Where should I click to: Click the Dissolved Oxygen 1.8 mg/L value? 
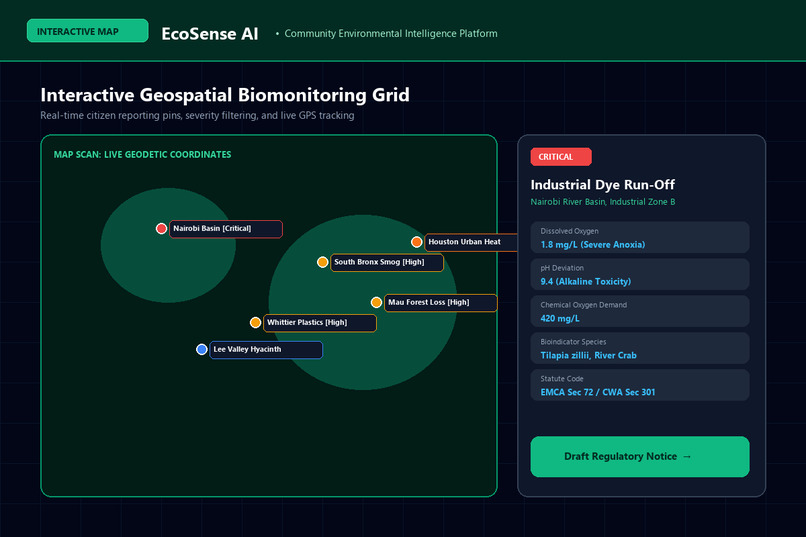click(x=592, y=245)
